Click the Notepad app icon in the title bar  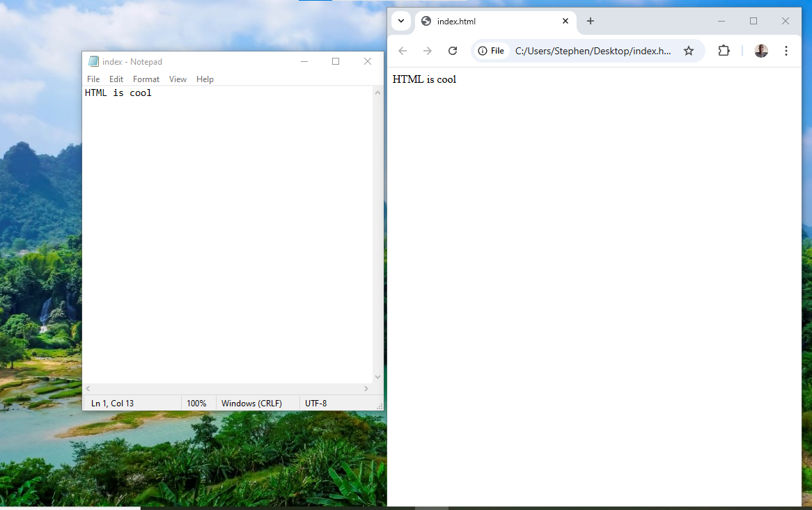click(x=93, y=61)
